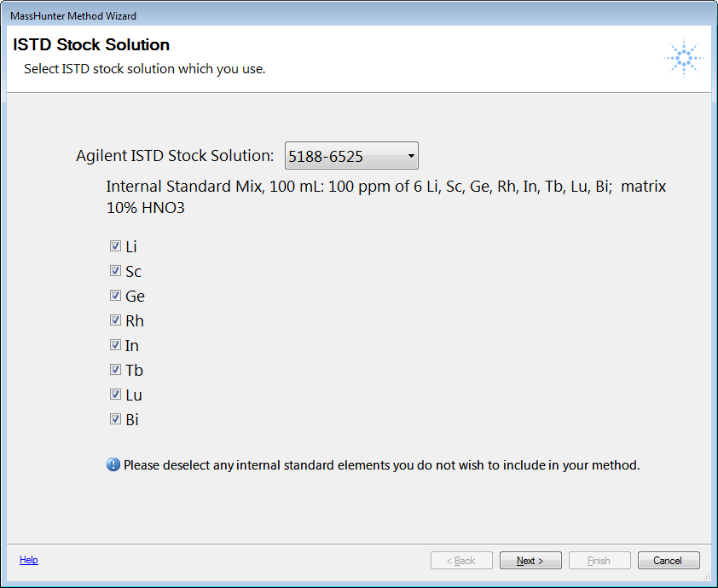Toggle the Ge element checkbox
This screenshot has height=588, width=718.
coord(115,296)
